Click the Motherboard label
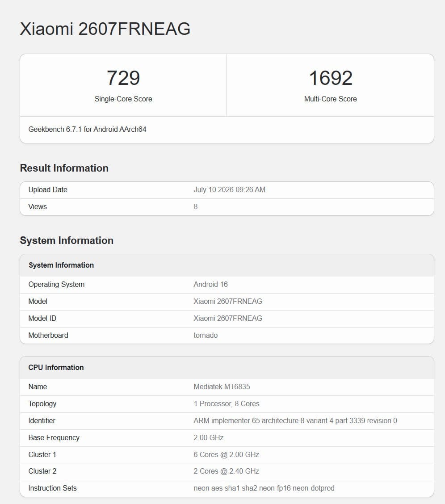 (x=48, y=336)
